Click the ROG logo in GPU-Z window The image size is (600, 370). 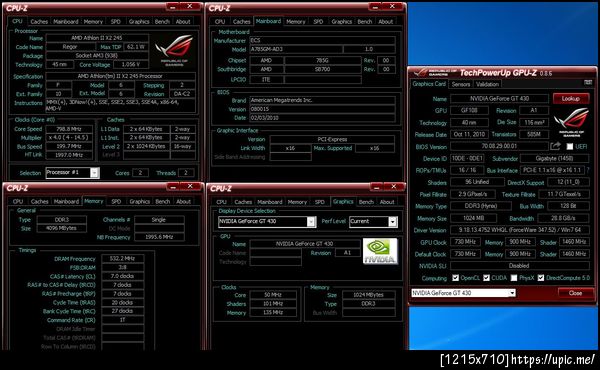point(571,122)
